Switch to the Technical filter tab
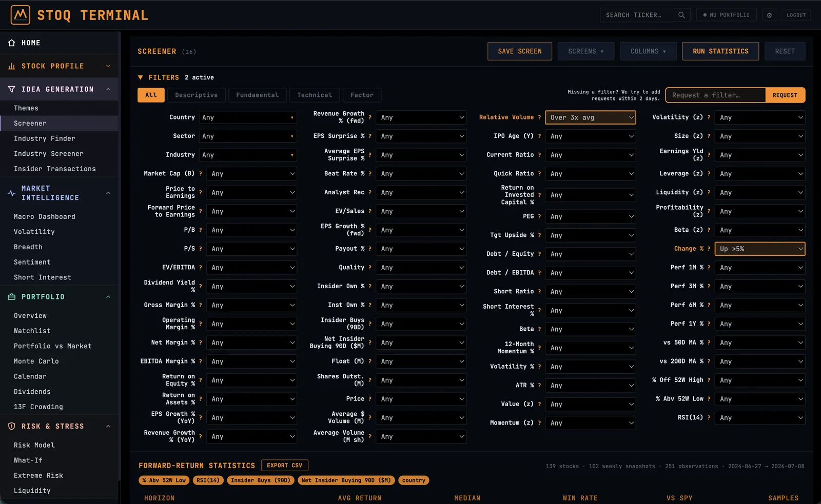Image resolution: width=821 pixels, height=504 pixels. [315, 95]
